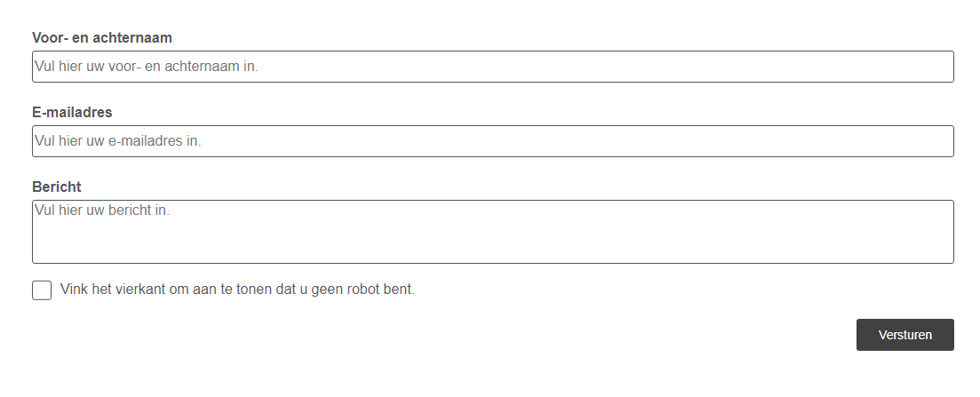The image size is (980, 397).
Task: Click into the E-mailadres input field
Action: (x=492, y=141)
